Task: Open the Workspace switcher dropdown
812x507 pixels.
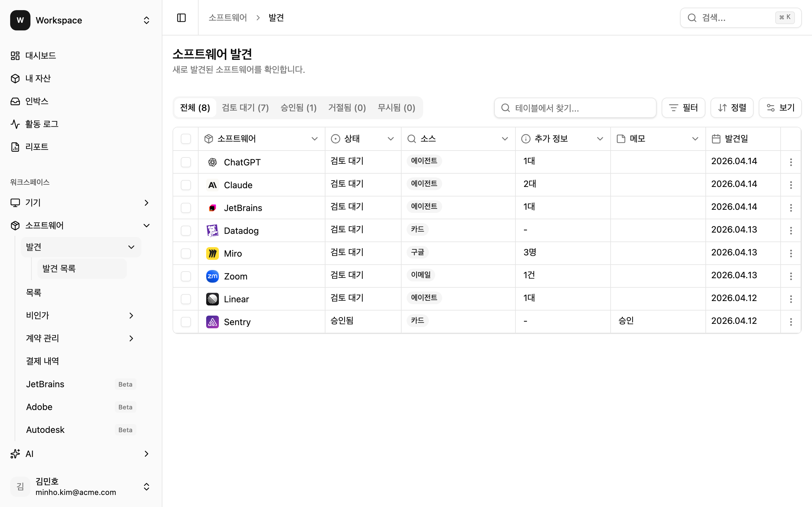Action: tap(146, 20)
